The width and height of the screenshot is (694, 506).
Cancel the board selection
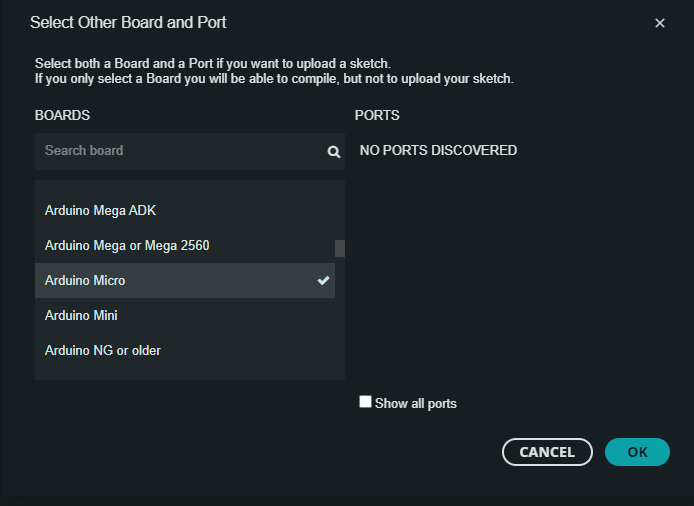[547, 452]
